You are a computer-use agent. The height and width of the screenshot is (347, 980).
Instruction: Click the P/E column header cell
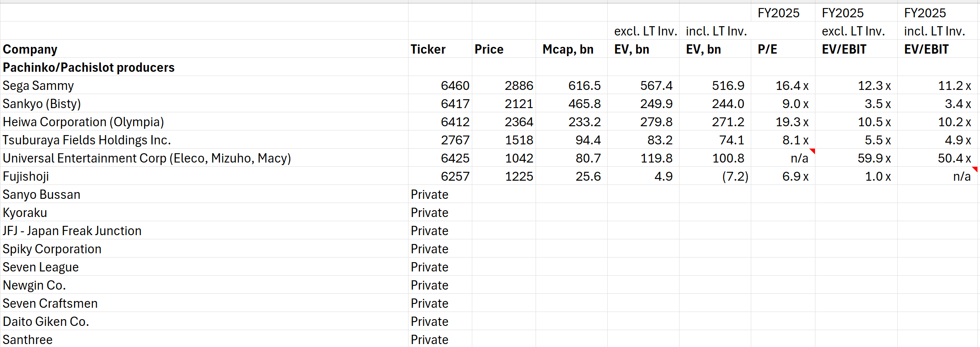point(783,49)
